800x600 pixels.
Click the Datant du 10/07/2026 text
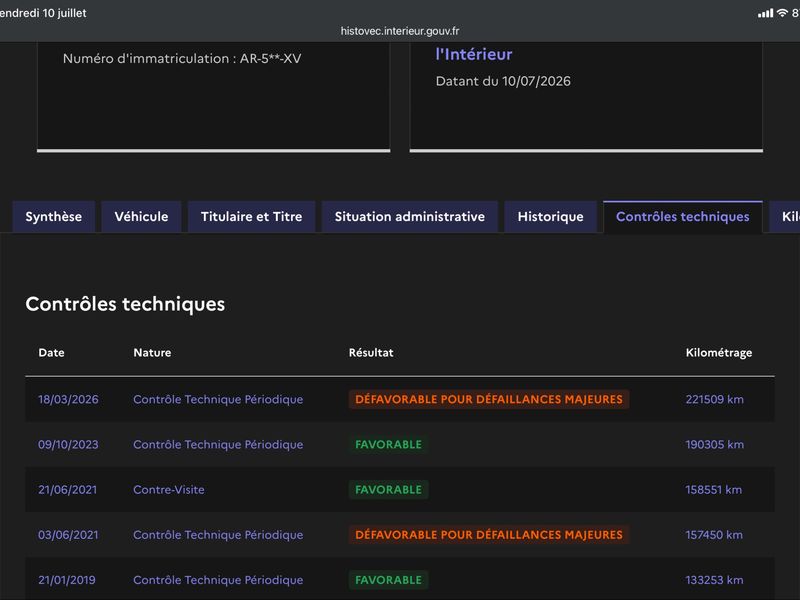click(503, 81)
